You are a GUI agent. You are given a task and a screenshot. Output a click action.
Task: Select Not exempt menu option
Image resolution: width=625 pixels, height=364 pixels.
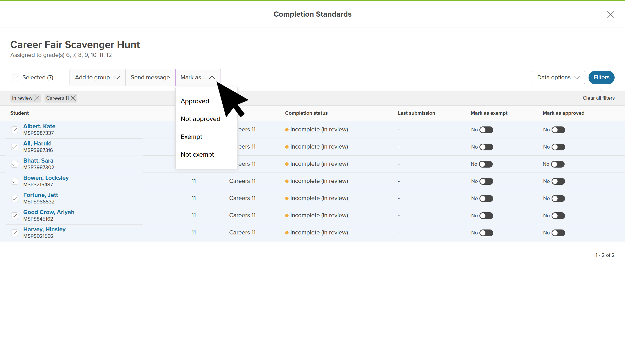point(197,155)
